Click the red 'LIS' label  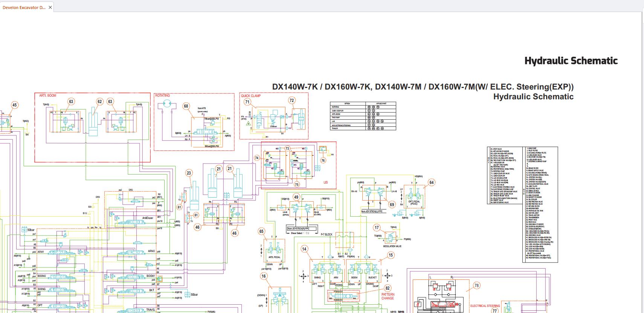click(326, 182)
